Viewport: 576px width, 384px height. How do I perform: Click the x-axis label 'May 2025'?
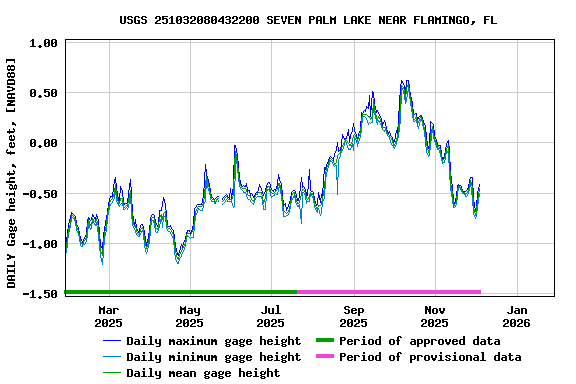190,317
